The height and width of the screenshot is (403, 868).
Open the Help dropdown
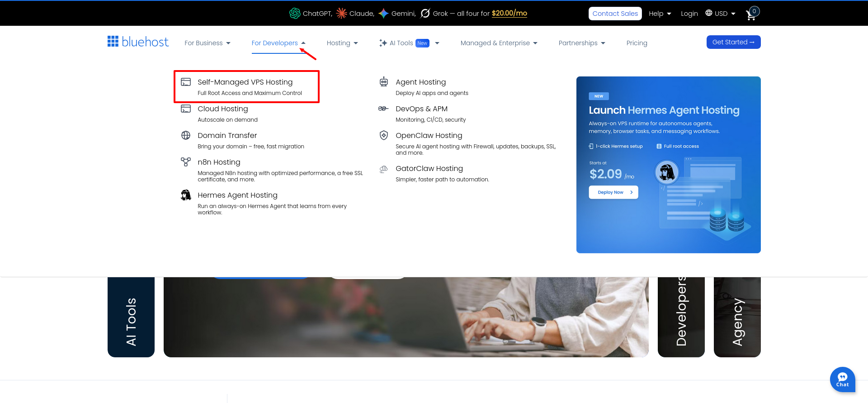pyautogui.click(x=660, y=14)
